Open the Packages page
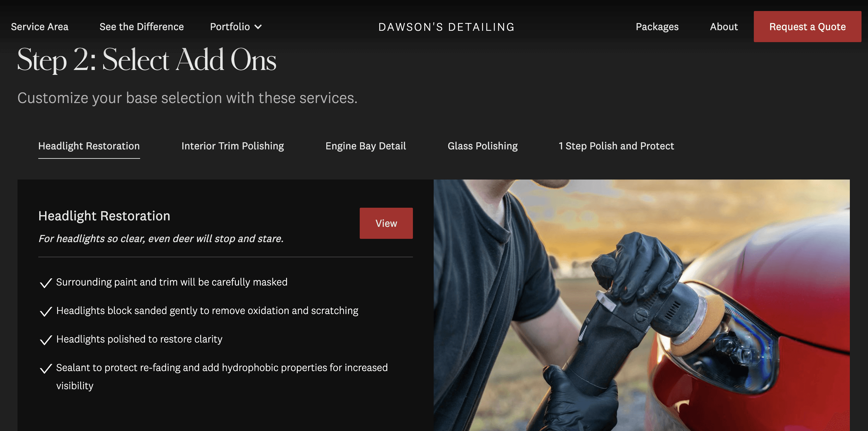The height and width of the screenshot is (431, 868). pyautogui.click(x=657, y=27)
